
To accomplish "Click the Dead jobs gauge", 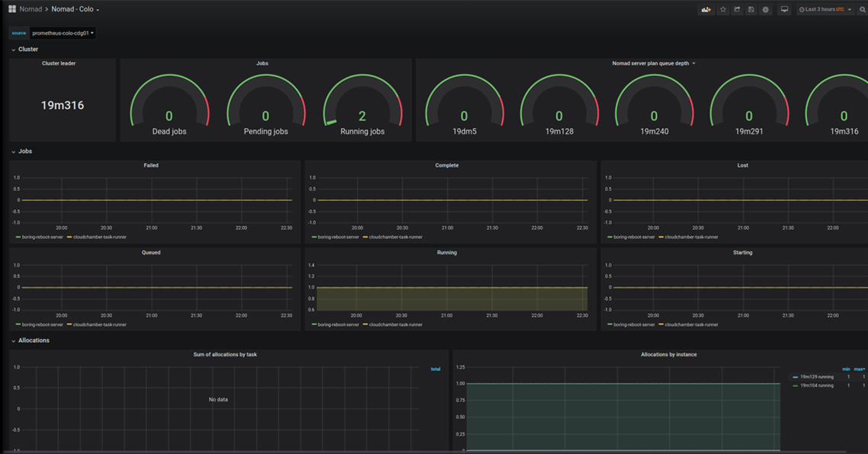I will [169, 104].
